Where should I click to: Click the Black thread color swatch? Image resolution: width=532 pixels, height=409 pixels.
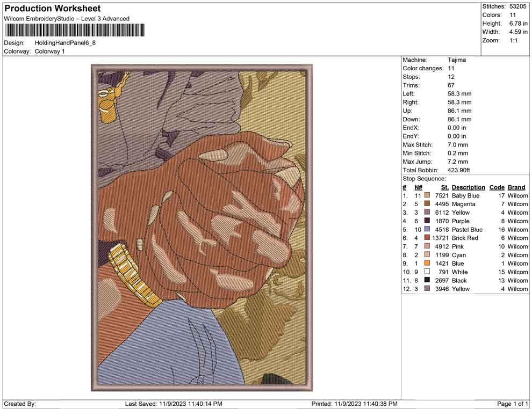pyautogui.click(x=427, y=280)
